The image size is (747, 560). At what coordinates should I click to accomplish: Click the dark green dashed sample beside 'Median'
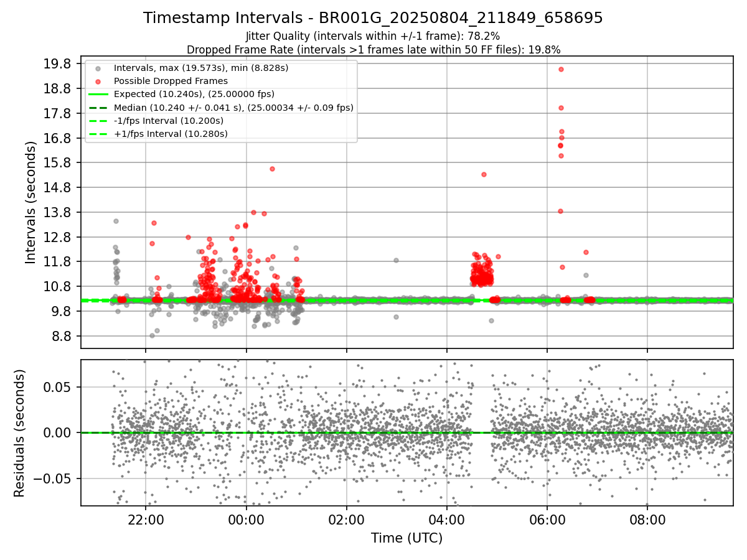click(98, 108)
